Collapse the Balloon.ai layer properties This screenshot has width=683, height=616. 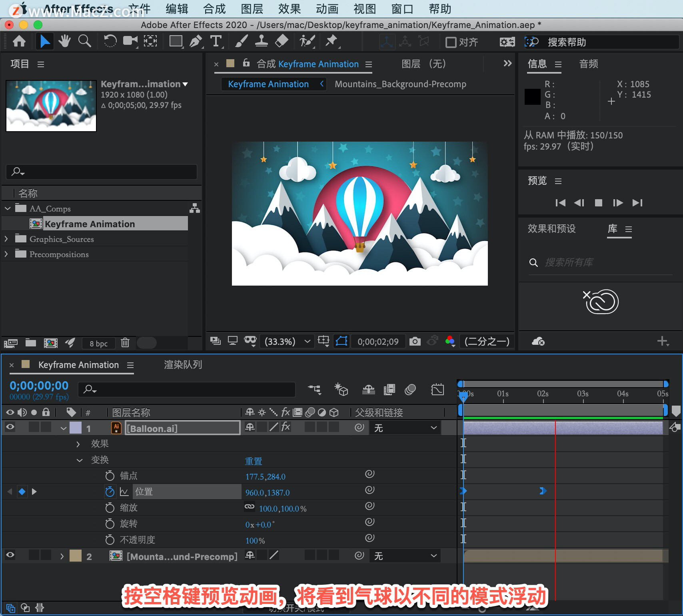click(63, 428)
